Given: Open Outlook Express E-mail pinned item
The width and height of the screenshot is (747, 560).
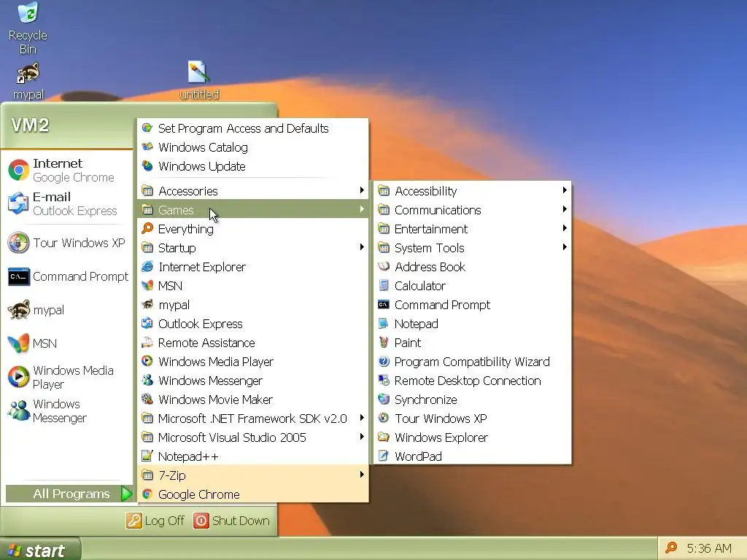Looking at the screenshot, I should pyautogui.click(x=66, y=203).
